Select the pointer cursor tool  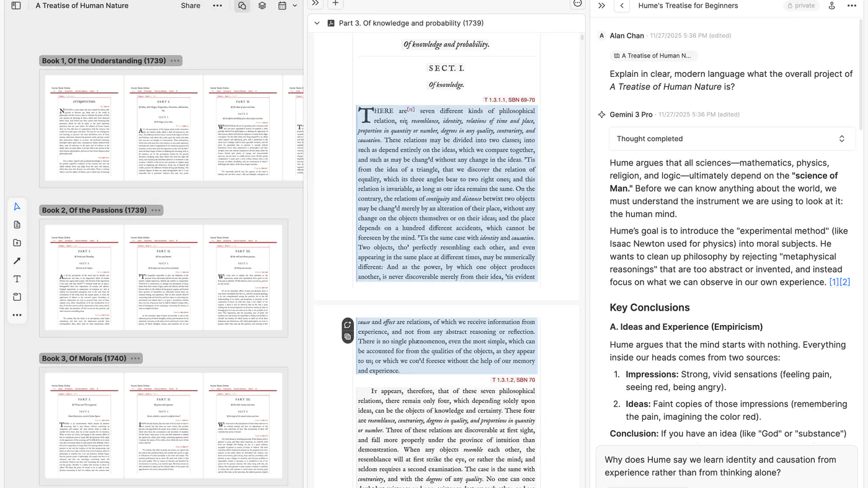pyautogui.click(x=17, y=206)
